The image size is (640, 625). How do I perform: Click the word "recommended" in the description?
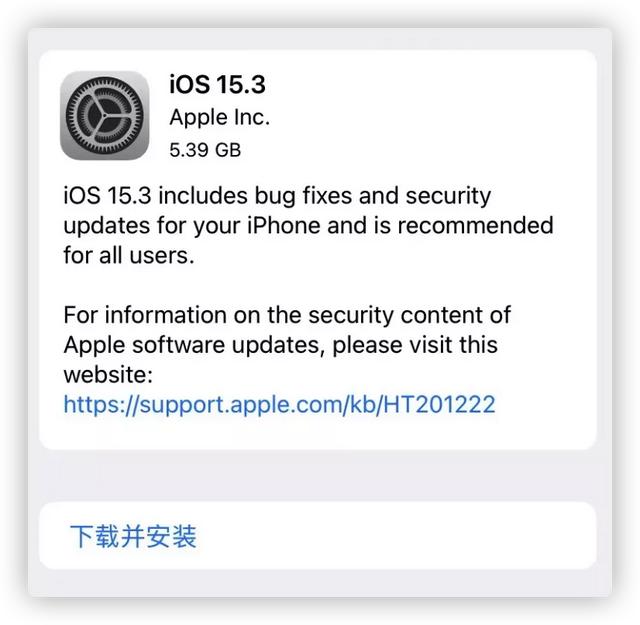[x=476, y=225]
